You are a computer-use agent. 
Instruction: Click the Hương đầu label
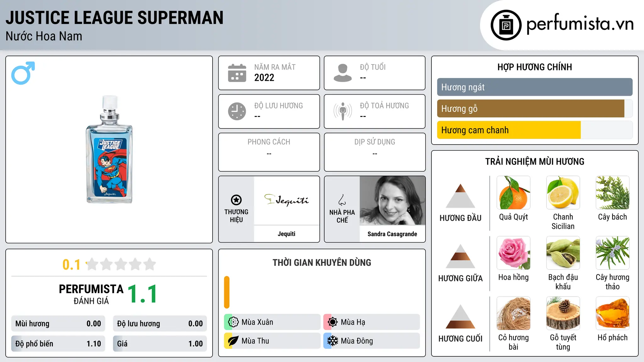[460, 218]
